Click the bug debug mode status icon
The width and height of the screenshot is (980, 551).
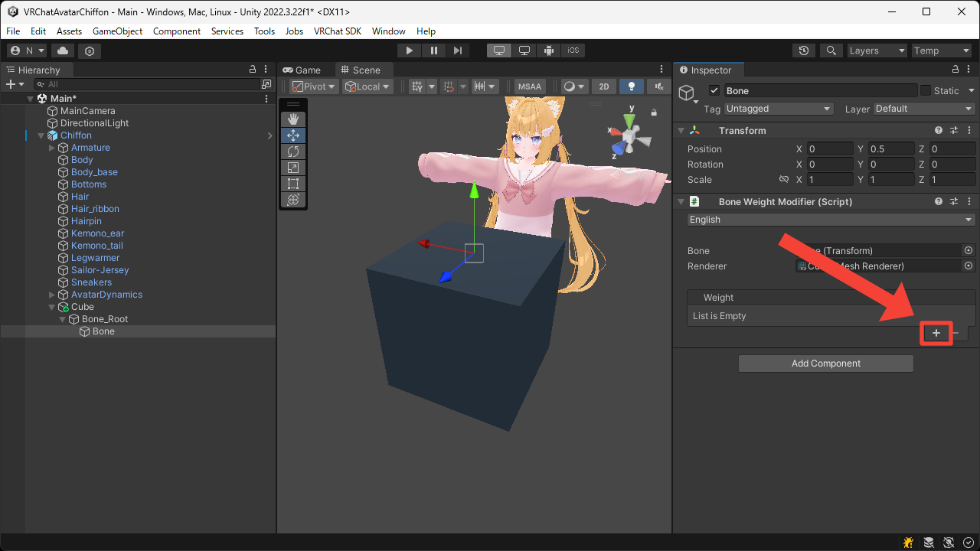pyautogui.click(x=908, y=543)
